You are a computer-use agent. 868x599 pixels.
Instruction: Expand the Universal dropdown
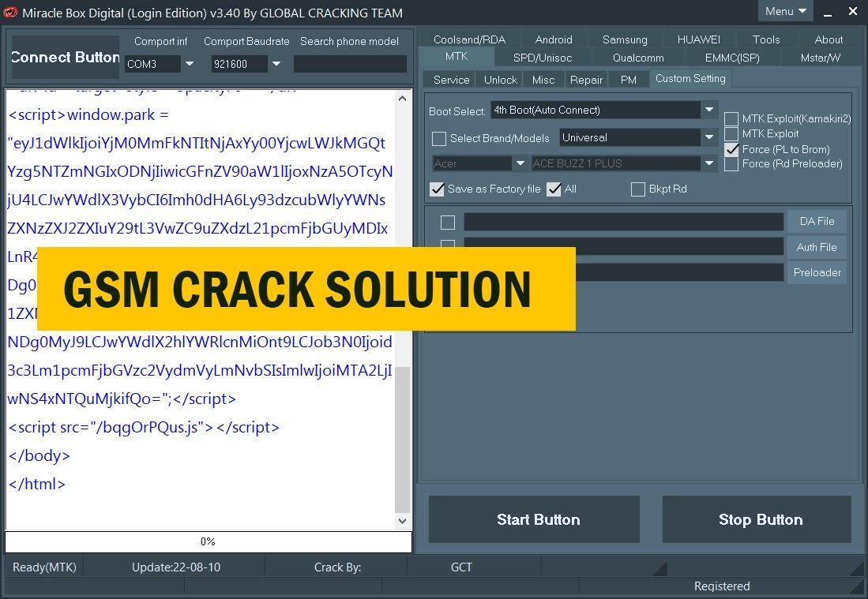(708, 137)
